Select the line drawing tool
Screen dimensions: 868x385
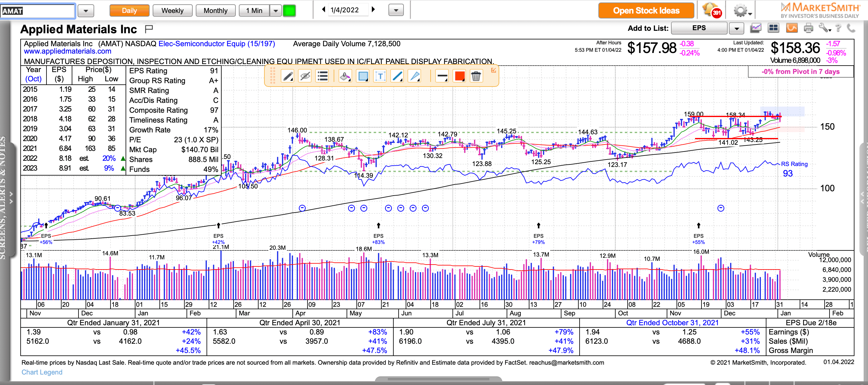(398, 76)
